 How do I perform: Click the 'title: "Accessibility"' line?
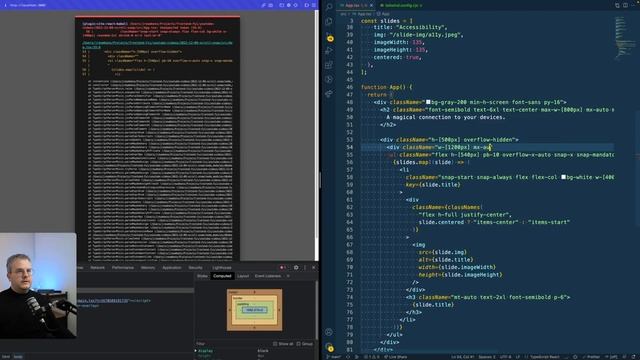(x=410, y=27)
